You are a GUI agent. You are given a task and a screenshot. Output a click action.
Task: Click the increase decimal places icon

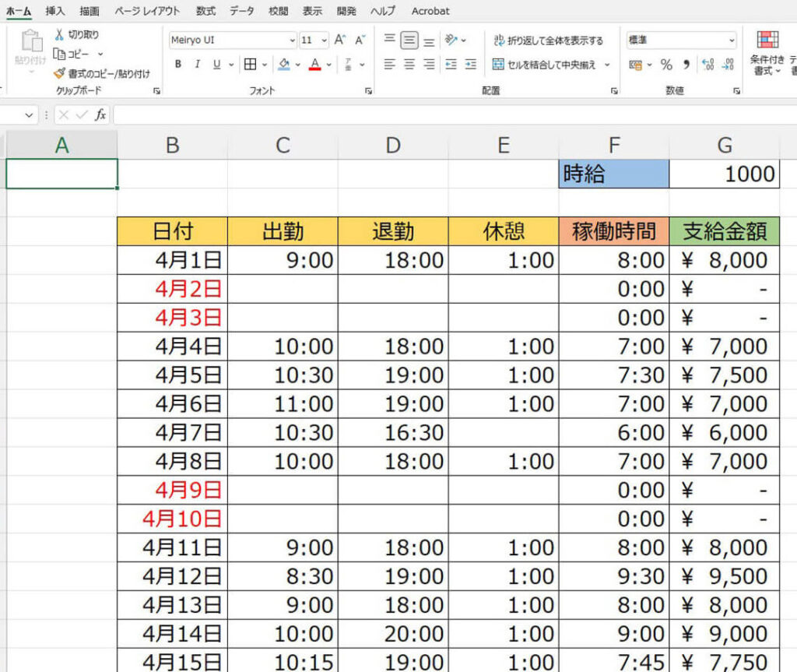tap(707, 65)
